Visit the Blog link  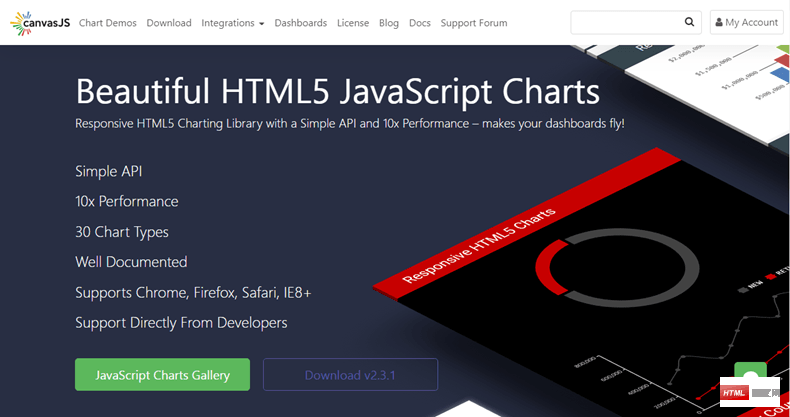pos(389,23)
